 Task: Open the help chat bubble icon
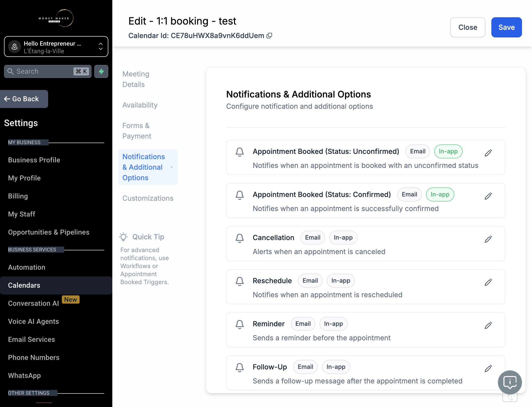(510, 382)
